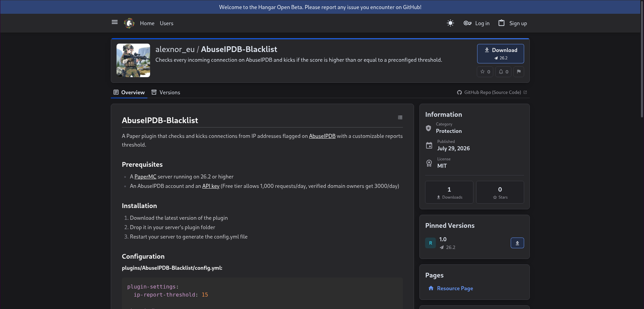Open the table of contents list icon
Viewport: 644px width, 309px height.
pos(400,117)
